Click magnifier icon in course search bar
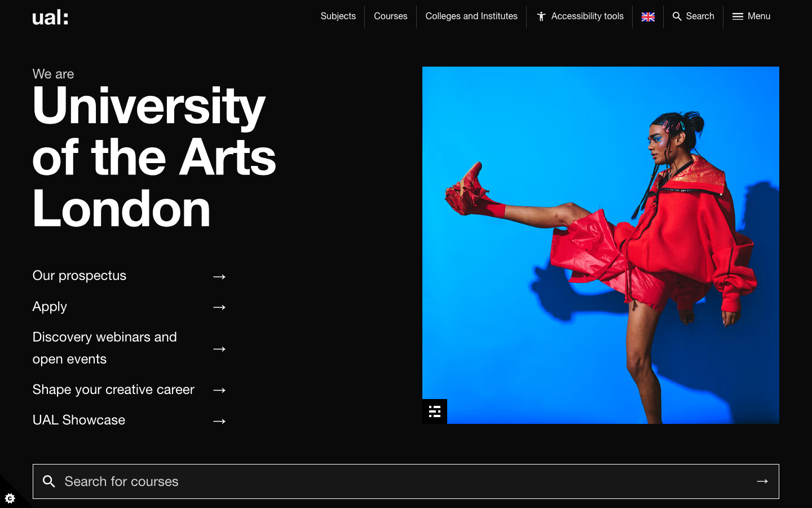Image resolution: width=812 pixels, height=508 pixels. [49, 481]
